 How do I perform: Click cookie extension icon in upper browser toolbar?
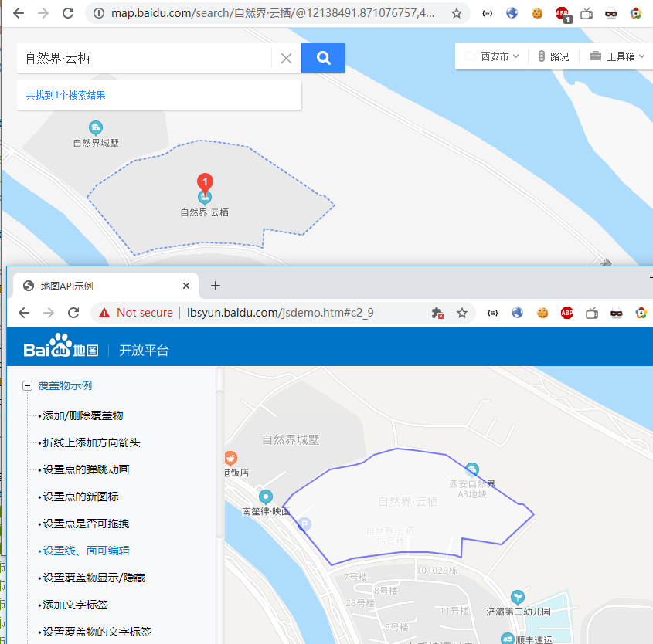tap(537, 13)
